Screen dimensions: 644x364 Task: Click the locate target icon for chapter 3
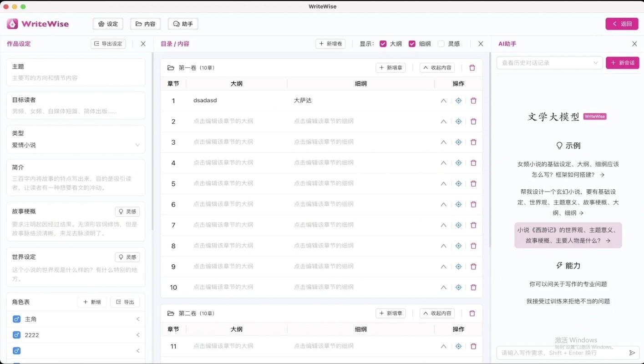tap(458, 142)
